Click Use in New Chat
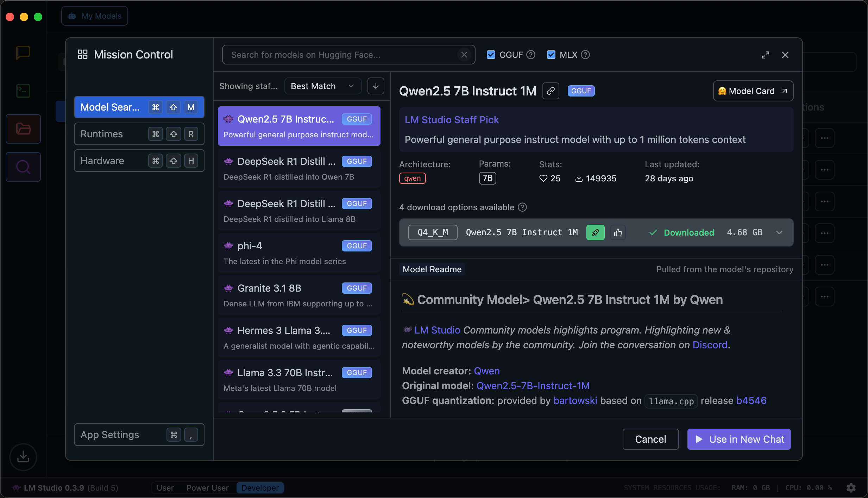Image resolution: width=868 pixels, height=498 pixels. [739, 439]
